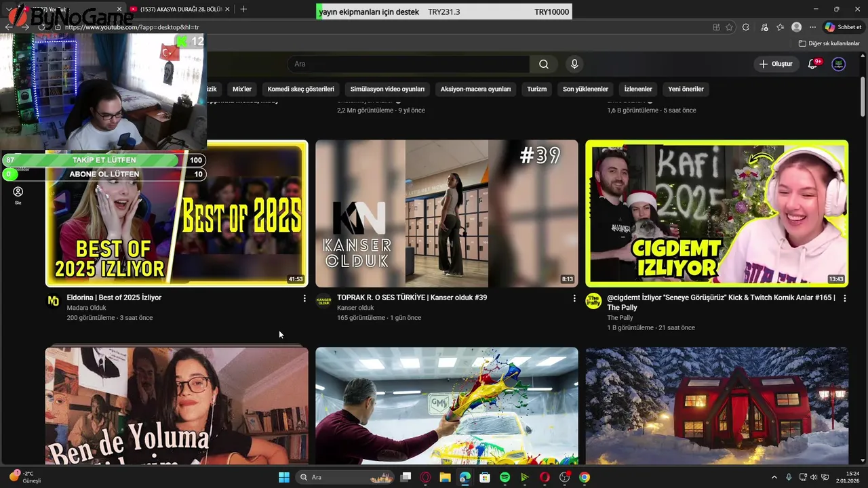The width and height of the screenshot is (868, 488).
Task: Select the Komedi skeç gösterileri chip
Action: 301,89
